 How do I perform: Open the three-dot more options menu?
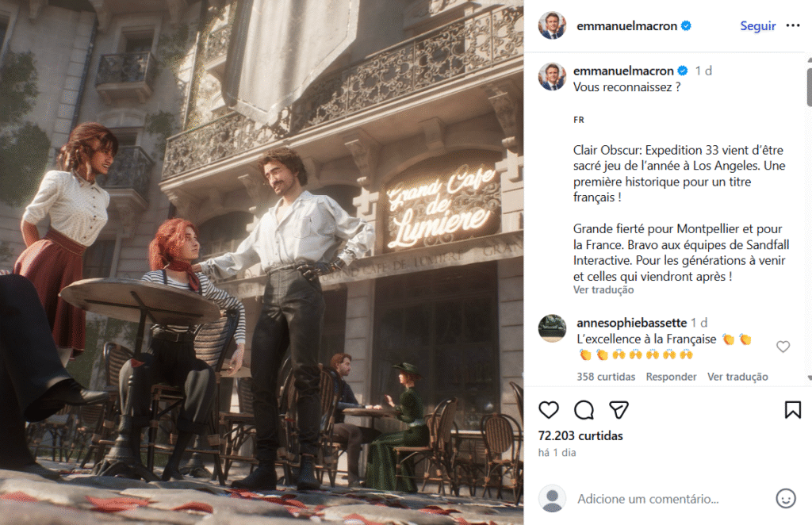pos(793,25)
